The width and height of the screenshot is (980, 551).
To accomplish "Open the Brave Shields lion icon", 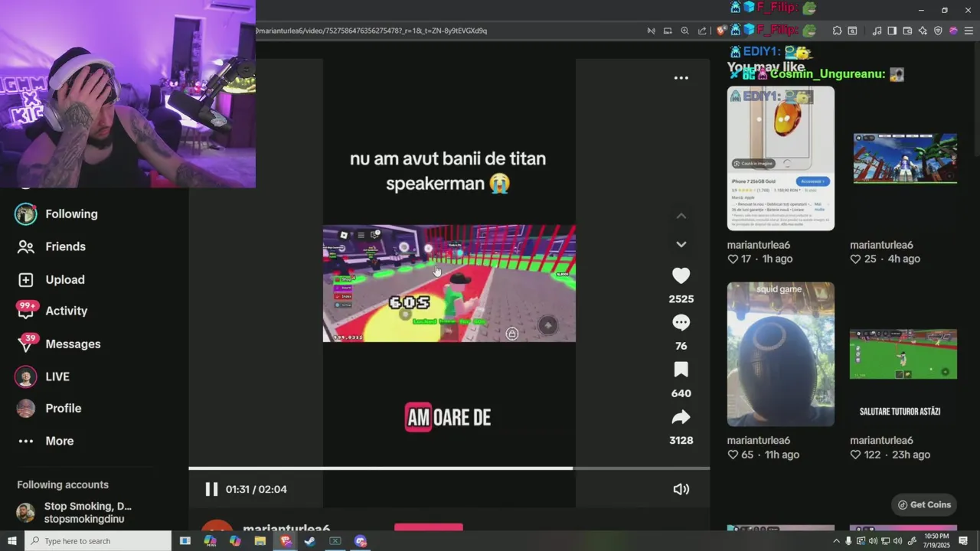I will 721,31.
